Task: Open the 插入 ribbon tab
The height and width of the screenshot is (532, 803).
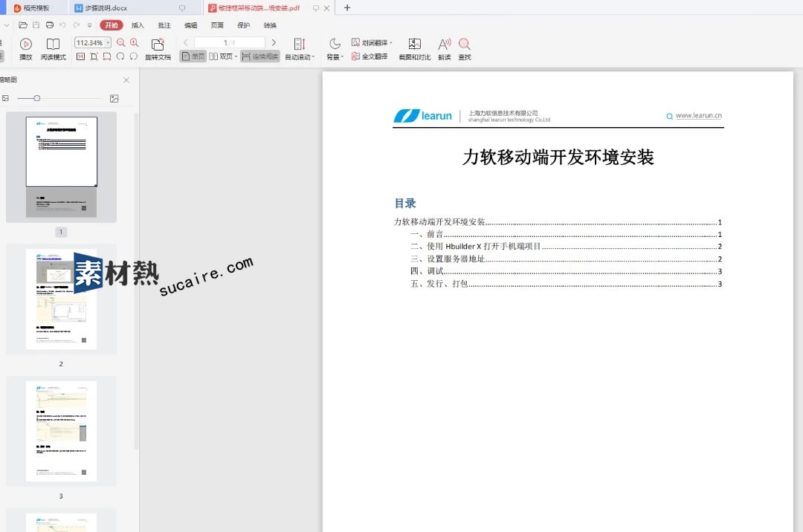Action: (x=138, y=25)
